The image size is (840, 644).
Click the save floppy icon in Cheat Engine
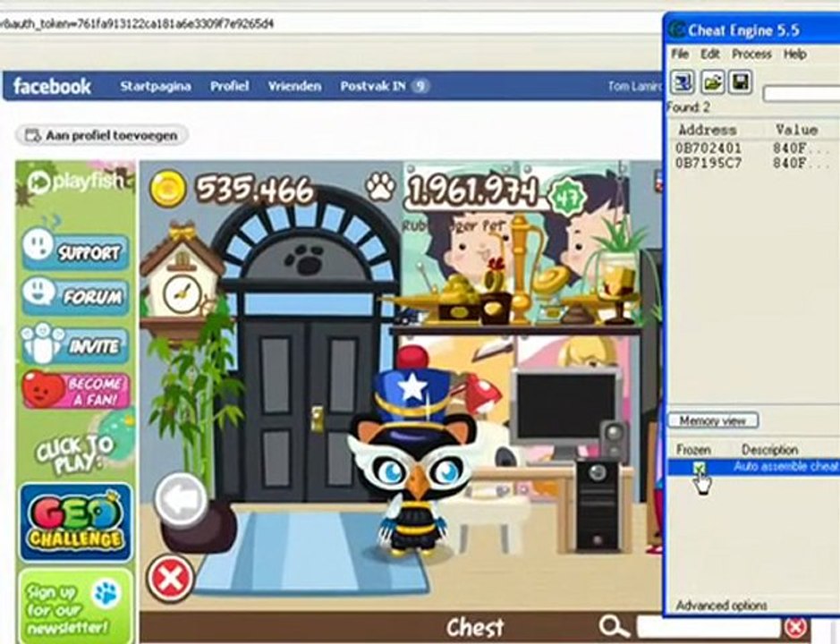(741, 82)
